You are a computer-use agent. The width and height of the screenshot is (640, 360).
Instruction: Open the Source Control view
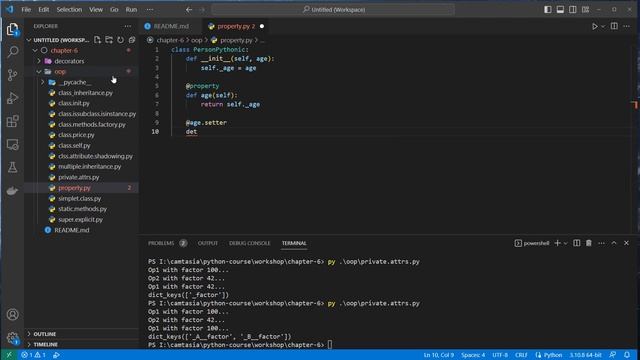coord(13,75)
